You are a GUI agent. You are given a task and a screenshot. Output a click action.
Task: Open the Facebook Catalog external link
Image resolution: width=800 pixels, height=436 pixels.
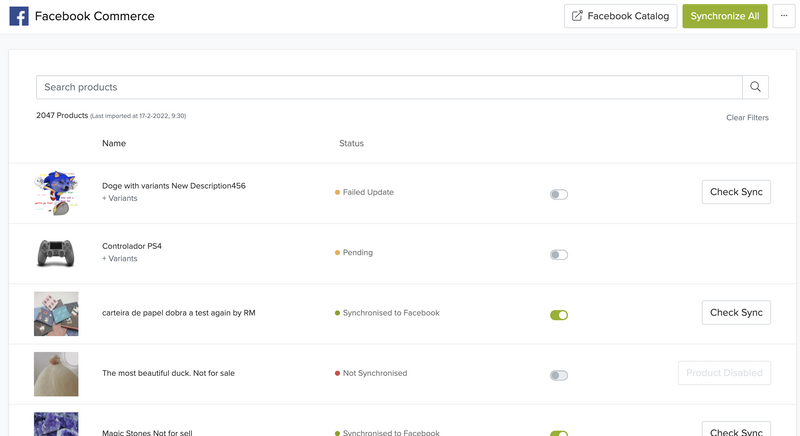pyautogui.click(x=620, y=16)
